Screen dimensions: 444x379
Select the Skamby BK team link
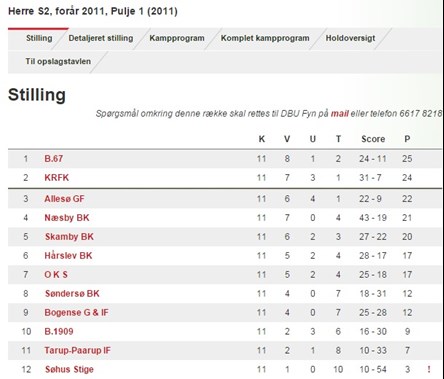pyautogui.click(x=69, y=237)
